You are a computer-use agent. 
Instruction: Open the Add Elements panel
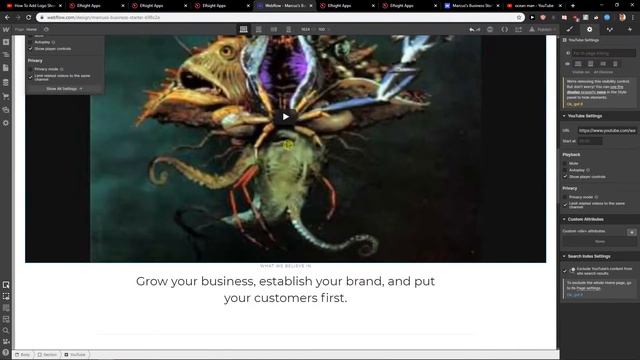[x=6, y=42]
